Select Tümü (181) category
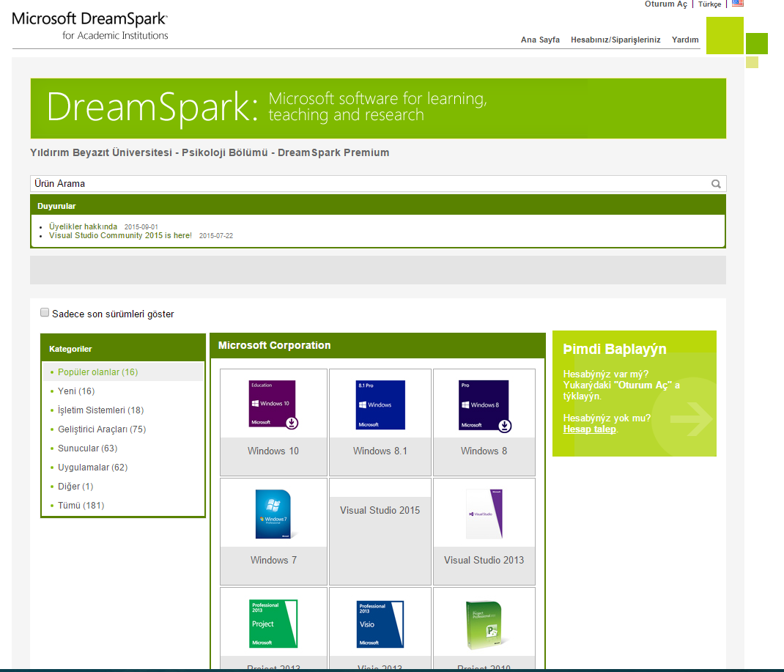784x672 pixels. click(81, 505)
